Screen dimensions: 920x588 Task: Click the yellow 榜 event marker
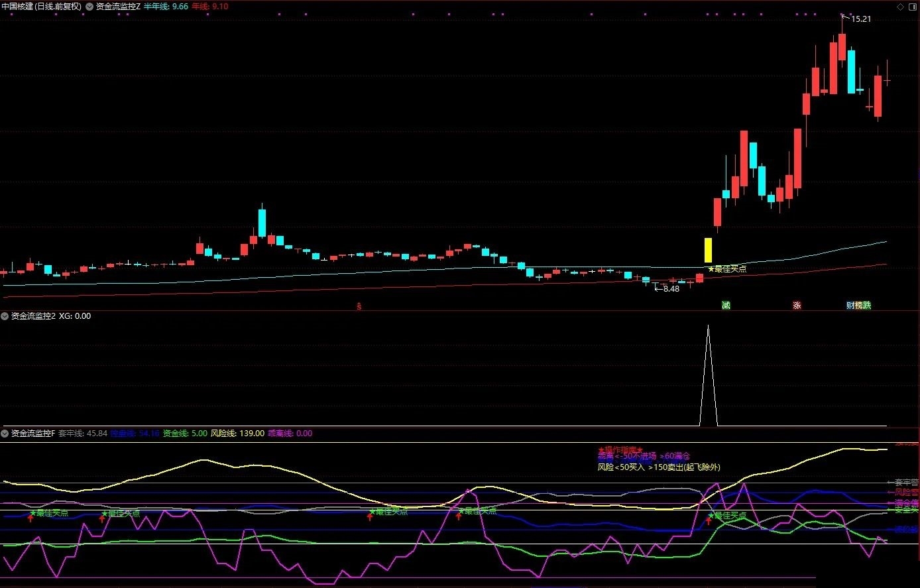(859, 306)
